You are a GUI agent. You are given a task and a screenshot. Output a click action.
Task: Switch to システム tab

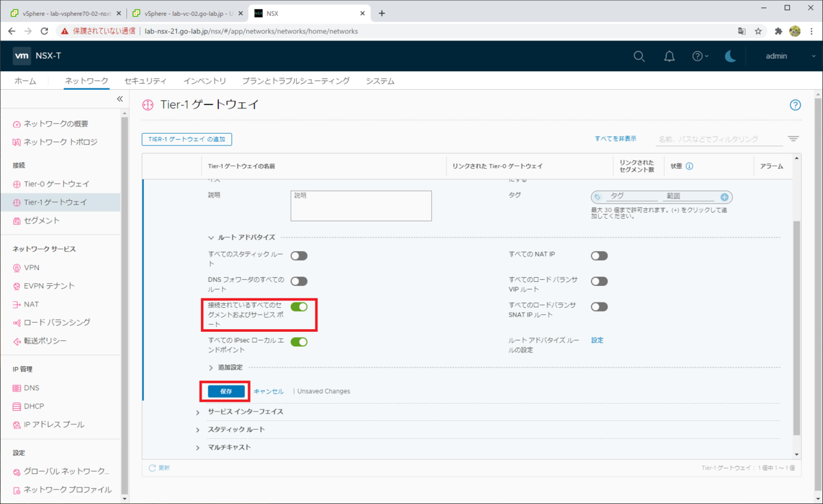click(x=380, y=81)
